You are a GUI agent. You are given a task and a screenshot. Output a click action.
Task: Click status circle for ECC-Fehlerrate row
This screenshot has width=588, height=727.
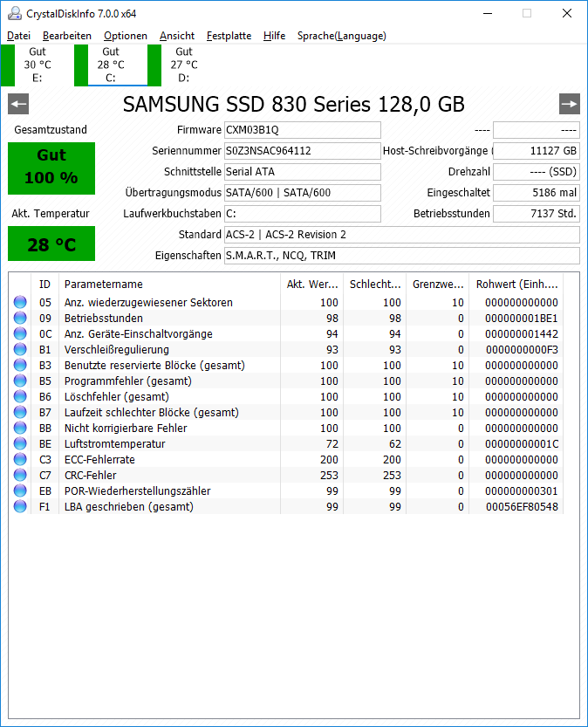click(x=20, y=460)
